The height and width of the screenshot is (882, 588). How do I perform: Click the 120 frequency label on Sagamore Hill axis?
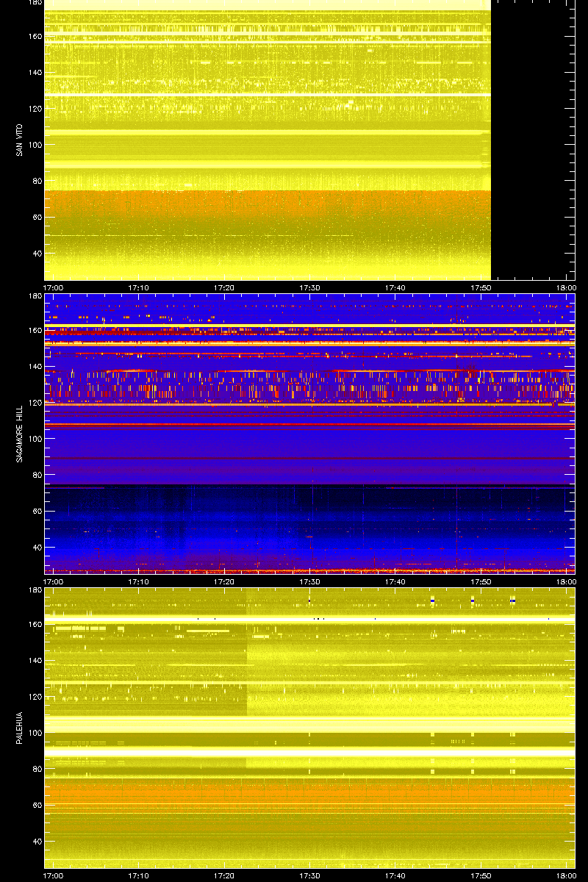click(x=34, y=402)
